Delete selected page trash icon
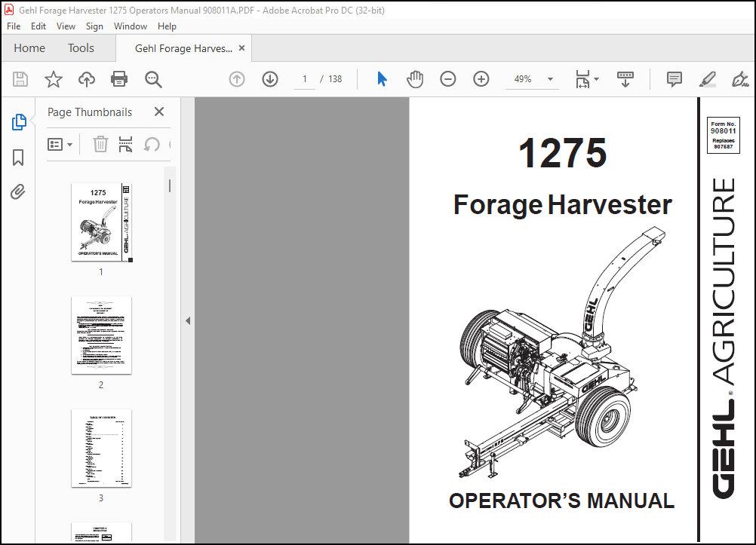Image resolution: width=756 pixels, height=545 pixels. tap(100, 144)
